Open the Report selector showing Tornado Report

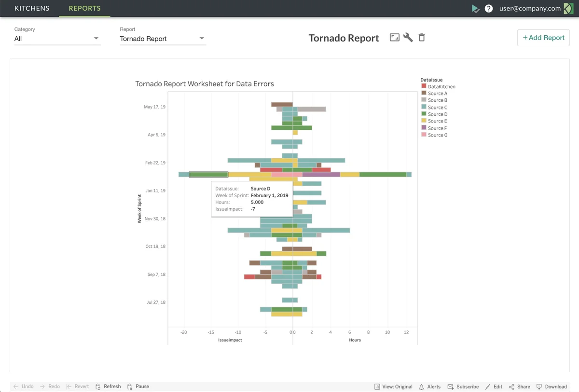pos(163,39)
